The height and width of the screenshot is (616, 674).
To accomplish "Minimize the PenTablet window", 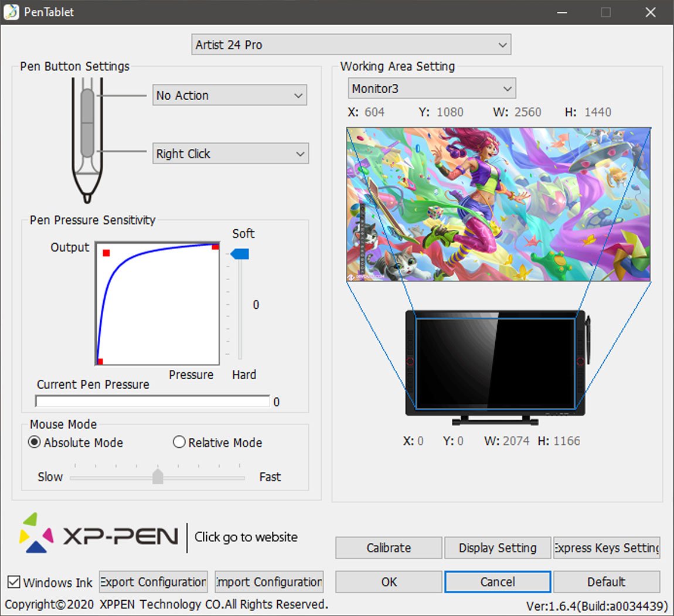I will point(562,12).
